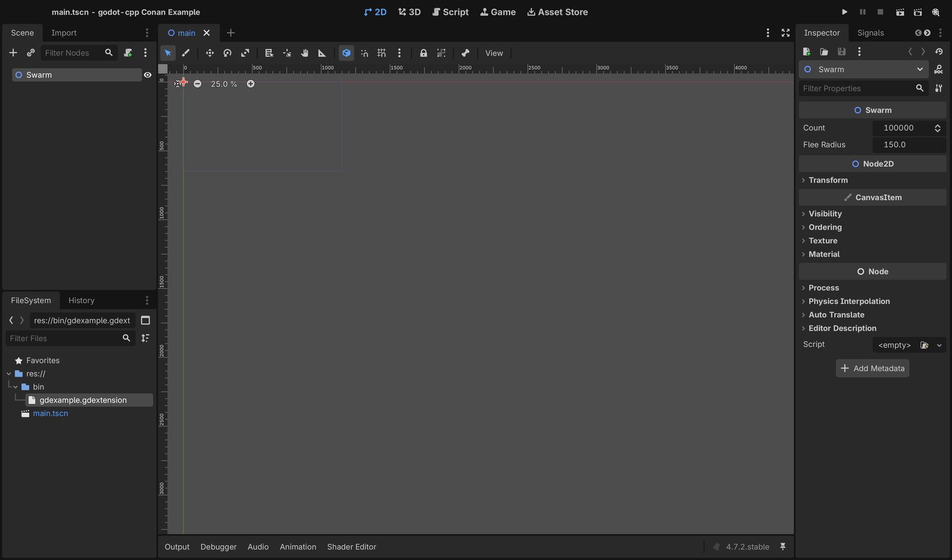Toggle distraction-free mode expand icon
Viewport: 952px width, 560px height.
(785, 33)
